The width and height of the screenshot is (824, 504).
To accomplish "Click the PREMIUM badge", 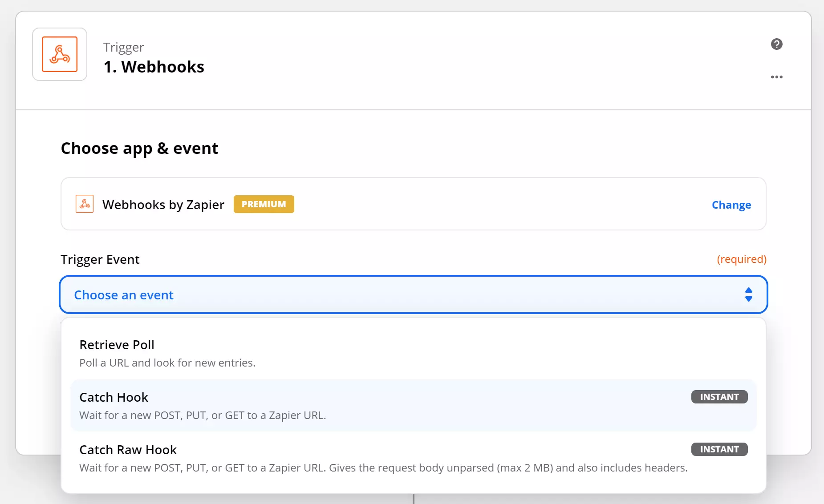I will pyautogui.click(x=264, y=204).
